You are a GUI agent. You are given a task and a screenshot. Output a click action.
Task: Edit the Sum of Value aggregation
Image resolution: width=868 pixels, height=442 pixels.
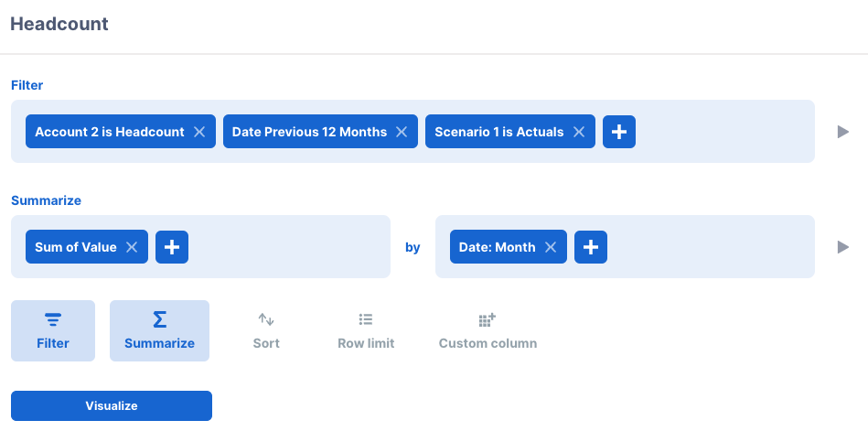click(75, 247)
